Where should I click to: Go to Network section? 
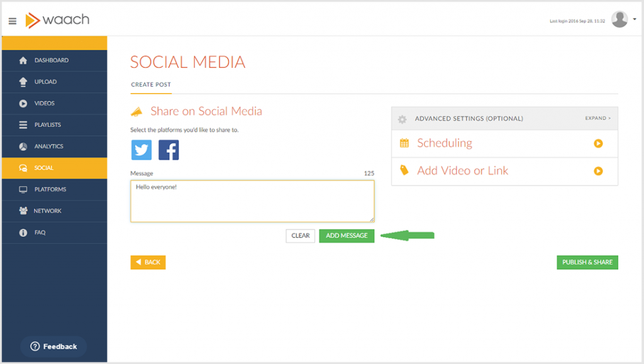pyautogui.click(x=54, y=211)
